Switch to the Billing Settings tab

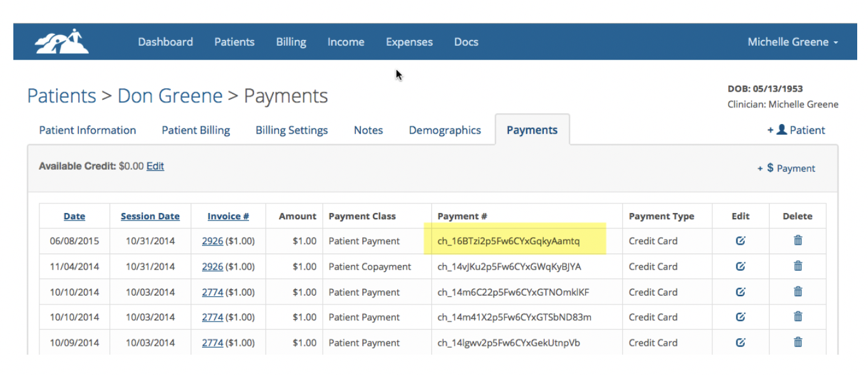[292, 130]
